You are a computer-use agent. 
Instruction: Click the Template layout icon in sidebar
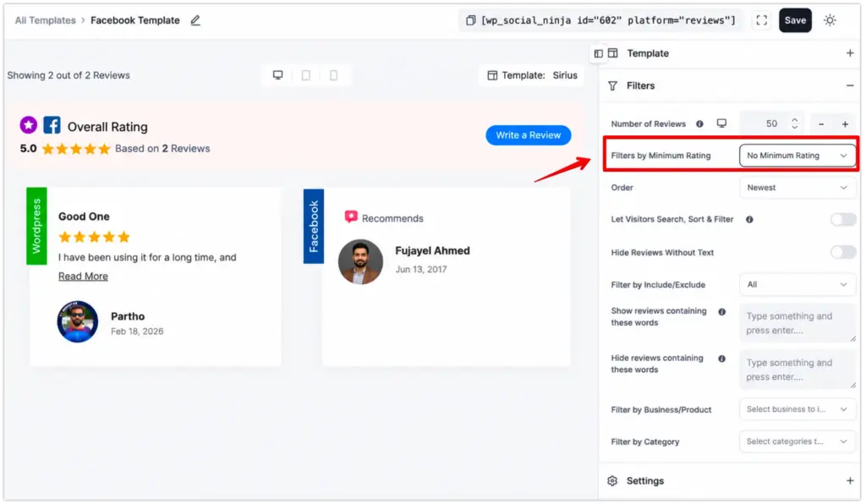[x=614, y=53]
